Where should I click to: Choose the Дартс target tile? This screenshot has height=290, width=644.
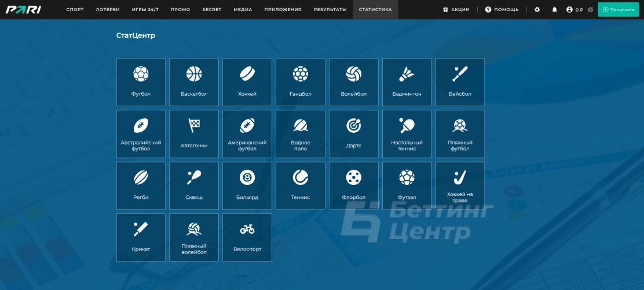click(x=354, y=133)
